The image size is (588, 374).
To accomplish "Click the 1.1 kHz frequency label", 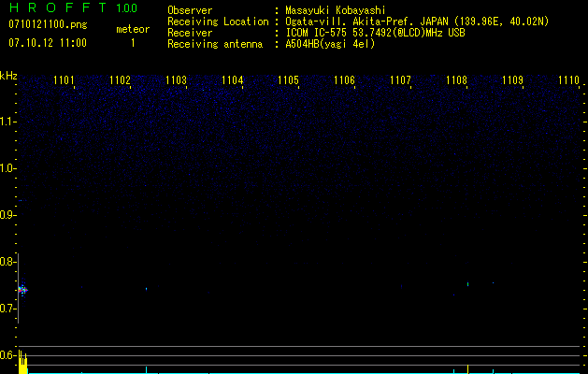I will pos(8,122).
